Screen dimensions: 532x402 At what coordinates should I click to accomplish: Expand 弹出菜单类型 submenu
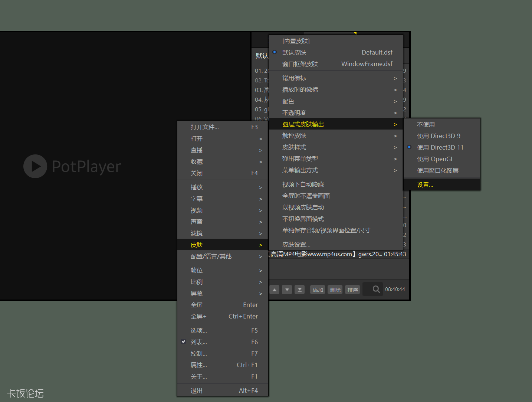(336, 158)
